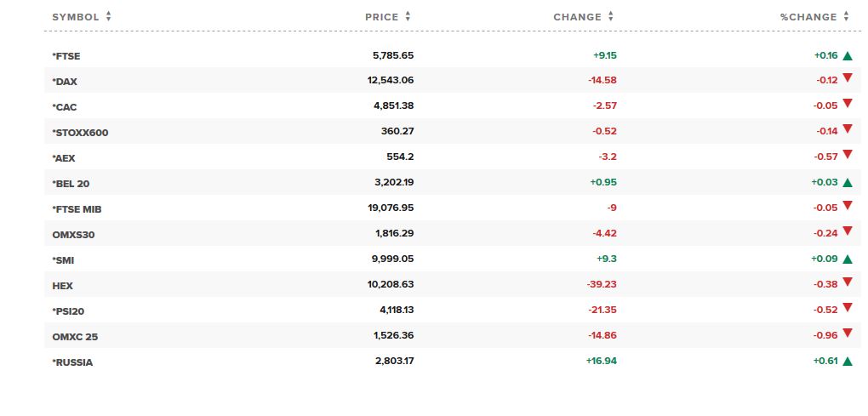This screenshot has height=416, width=868.
Task: Open the *DAX symbol link
Action: 65,82
